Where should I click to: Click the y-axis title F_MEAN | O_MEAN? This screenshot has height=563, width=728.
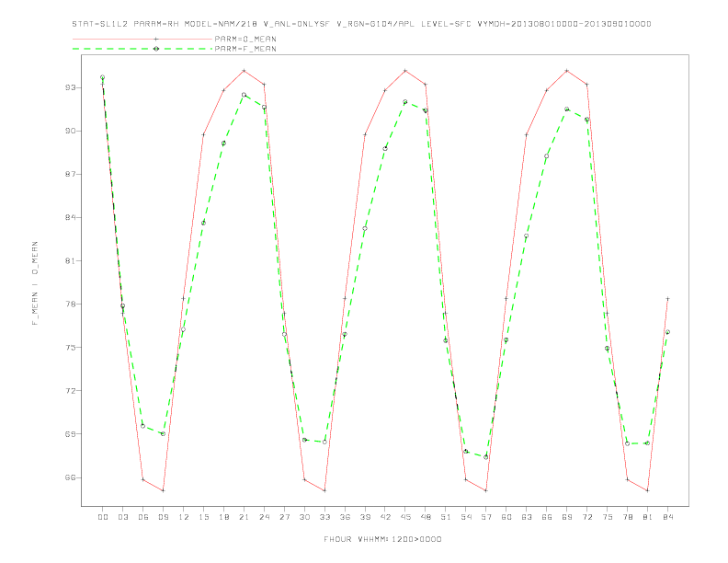coord(35,283)
